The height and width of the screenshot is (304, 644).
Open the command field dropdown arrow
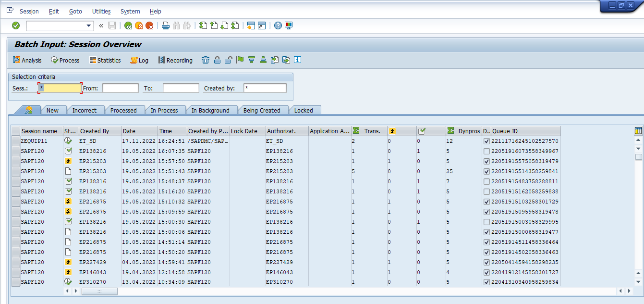click(x=89, y=25)
